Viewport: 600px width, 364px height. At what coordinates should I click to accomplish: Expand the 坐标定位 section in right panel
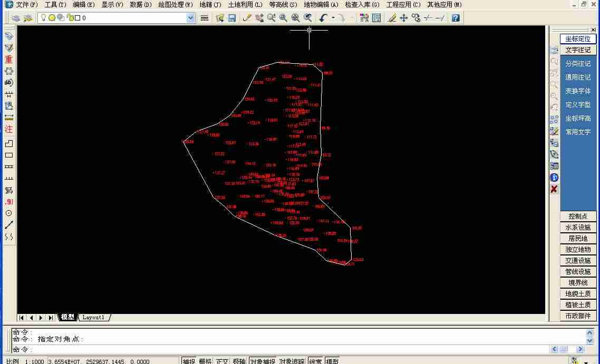(578, 39)
